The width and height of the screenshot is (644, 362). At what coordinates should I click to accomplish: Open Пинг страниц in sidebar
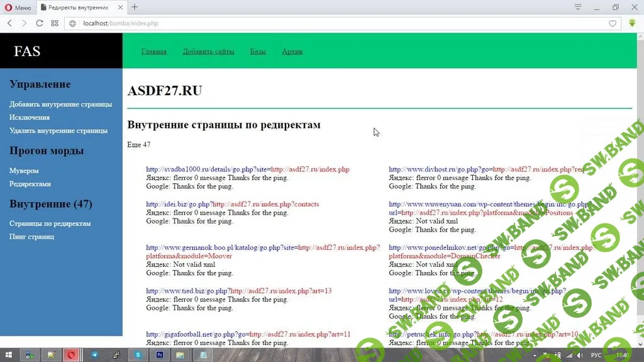(31, 237)
